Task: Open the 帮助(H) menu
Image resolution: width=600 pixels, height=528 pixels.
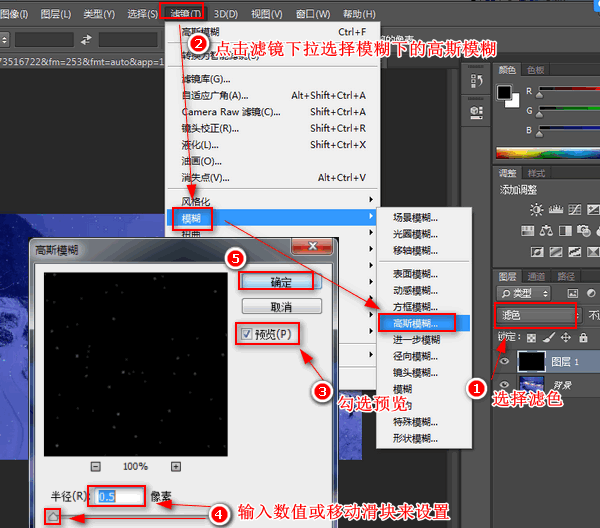Action: click(359, 14)
